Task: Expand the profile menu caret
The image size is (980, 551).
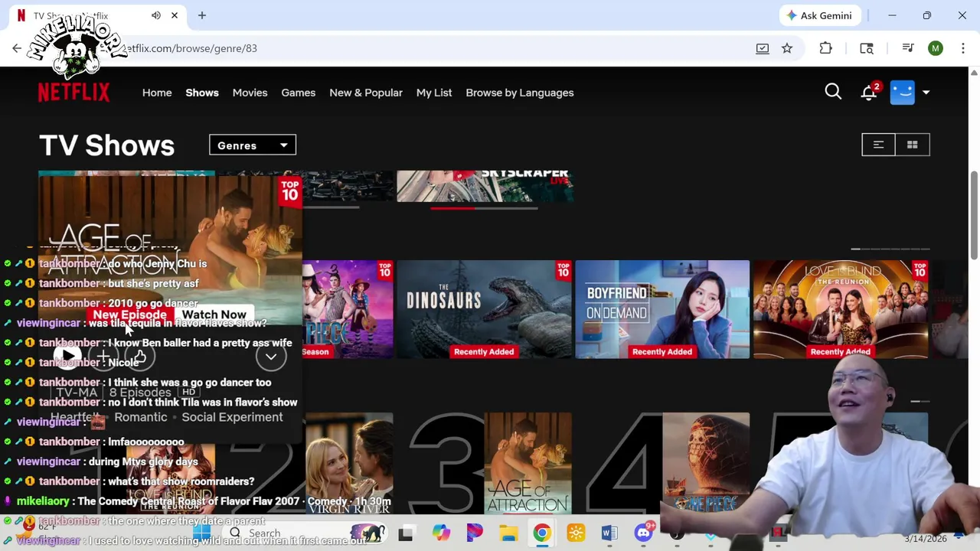Action: [x=926, y=93]
